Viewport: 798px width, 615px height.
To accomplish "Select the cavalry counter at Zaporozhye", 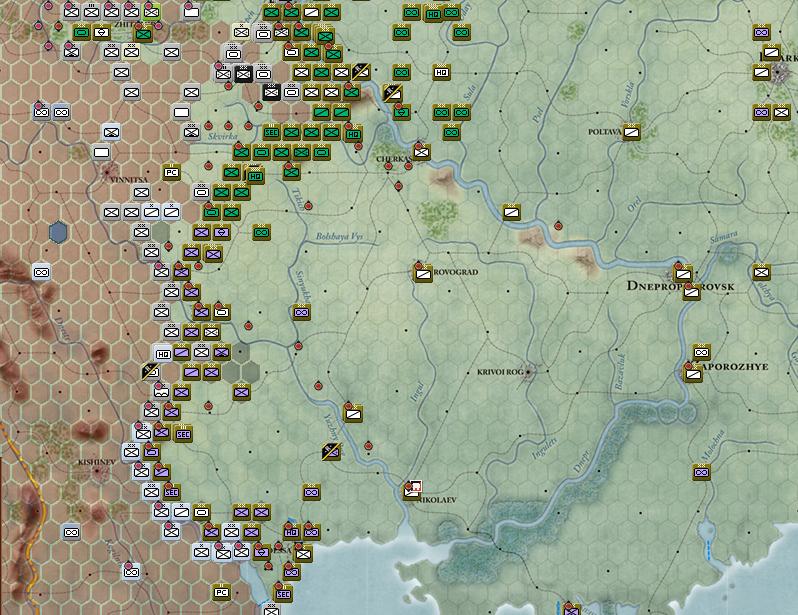I will coord(693,374).
